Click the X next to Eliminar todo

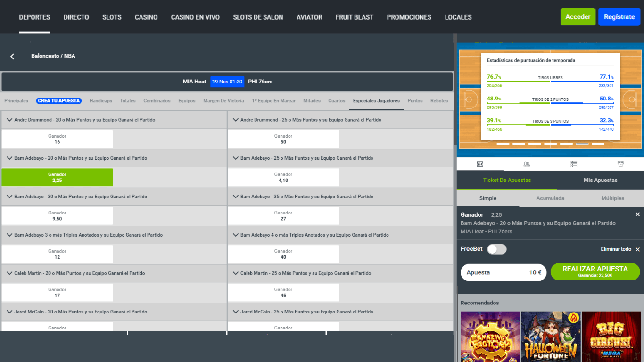pos(637,249)
